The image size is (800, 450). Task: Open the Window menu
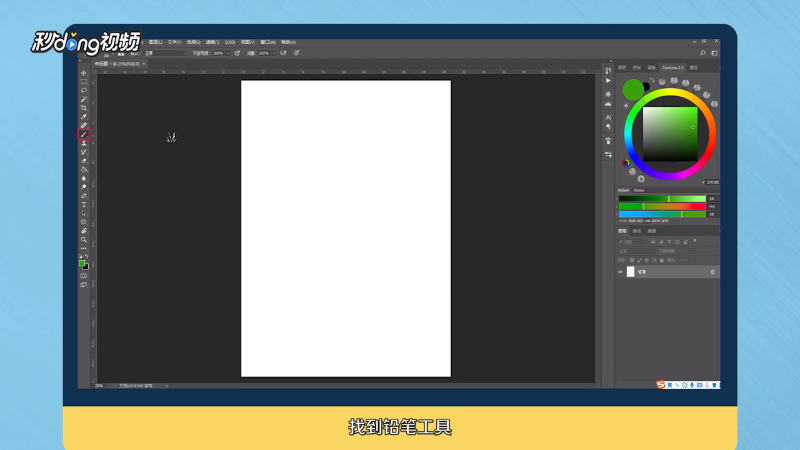coord(268,42)
